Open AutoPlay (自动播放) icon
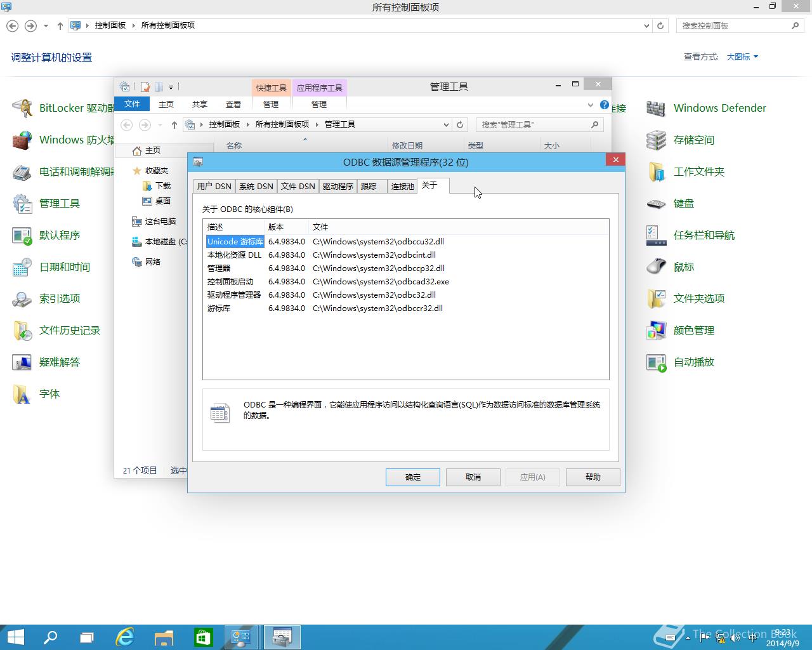Viewport: 812px width, 650px height. (x=656, y=362)
